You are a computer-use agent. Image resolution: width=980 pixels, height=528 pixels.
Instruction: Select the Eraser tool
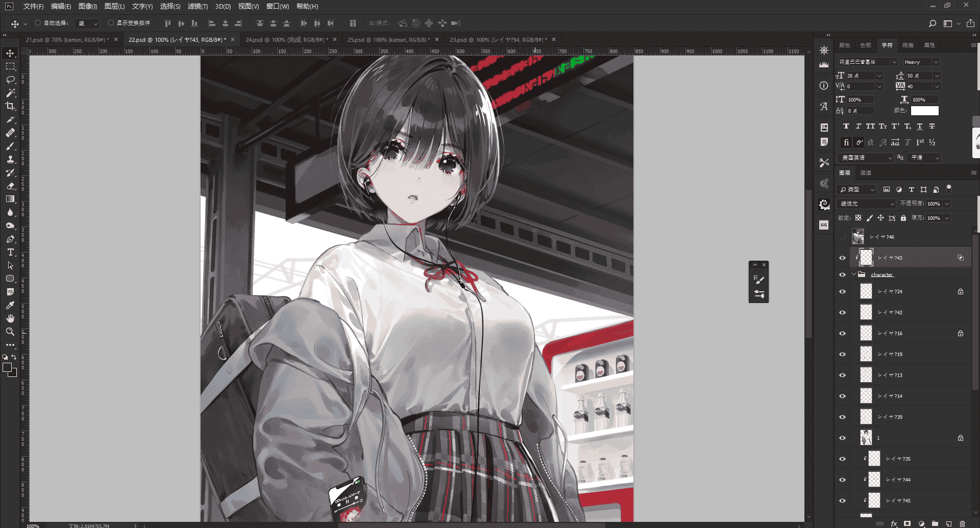tap(10, 186)
